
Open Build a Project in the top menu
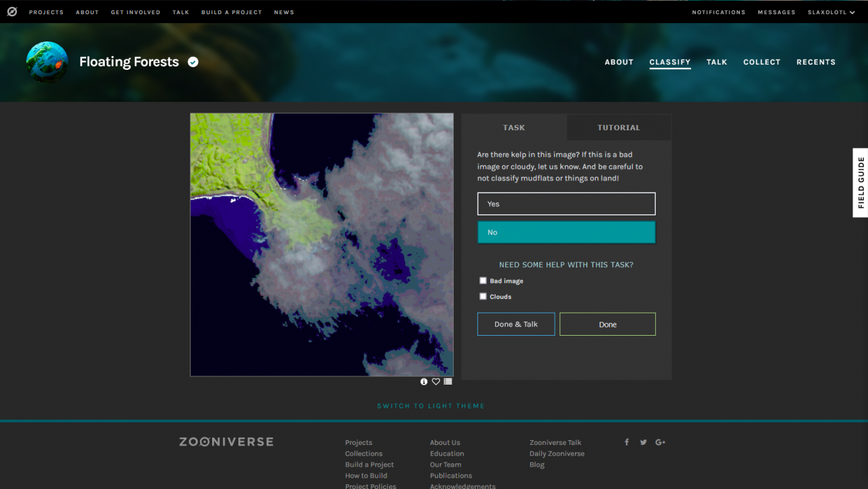(231, 12)
